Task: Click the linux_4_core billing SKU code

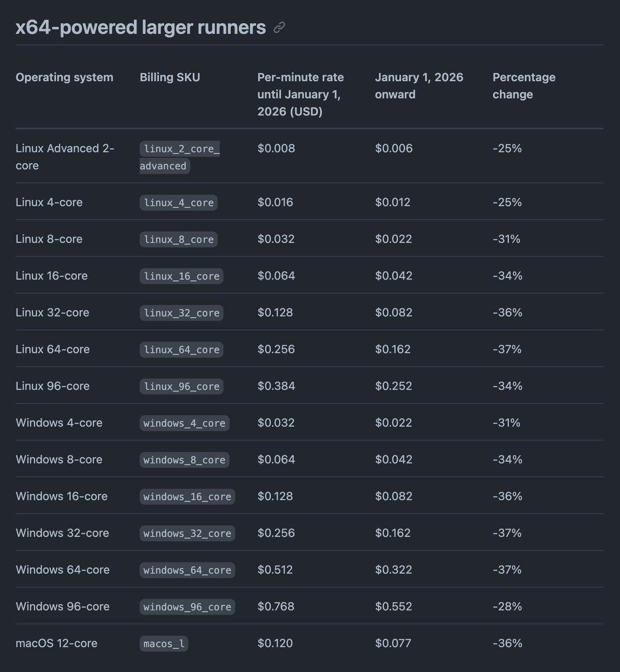Action: (178, 202)
